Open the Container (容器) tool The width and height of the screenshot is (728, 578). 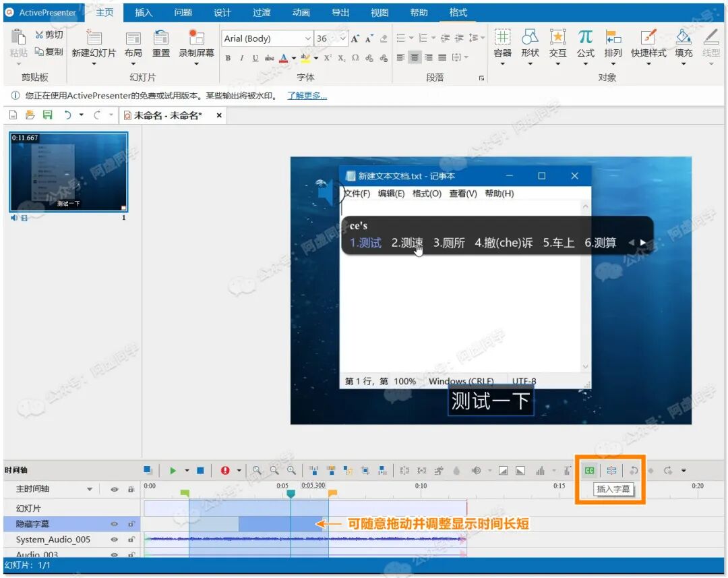point(502,36)
